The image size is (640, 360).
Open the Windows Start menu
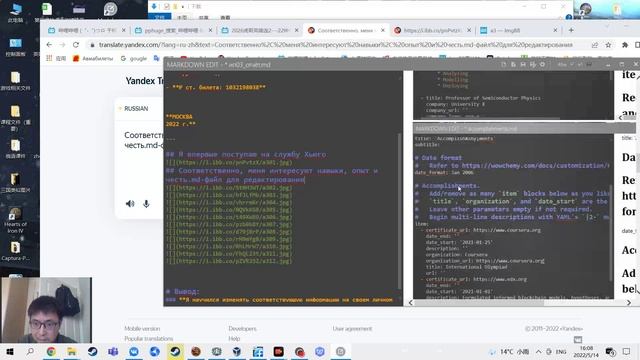pyautogui.click(x=10, y=351)
